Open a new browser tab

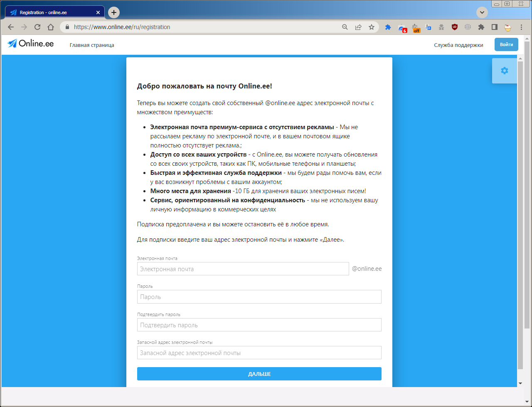tap(114, 12)
